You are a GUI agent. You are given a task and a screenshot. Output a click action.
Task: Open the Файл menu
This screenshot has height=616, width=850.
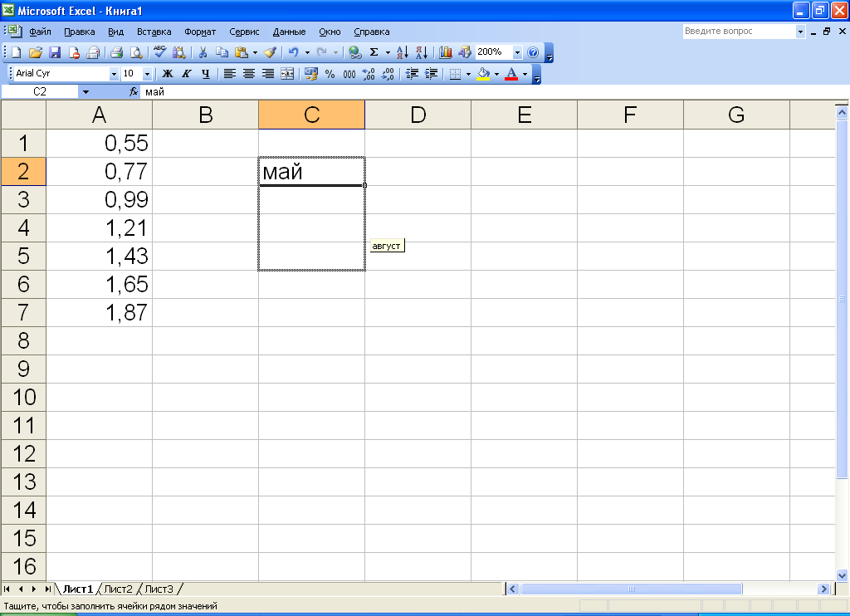click(40, 32)
